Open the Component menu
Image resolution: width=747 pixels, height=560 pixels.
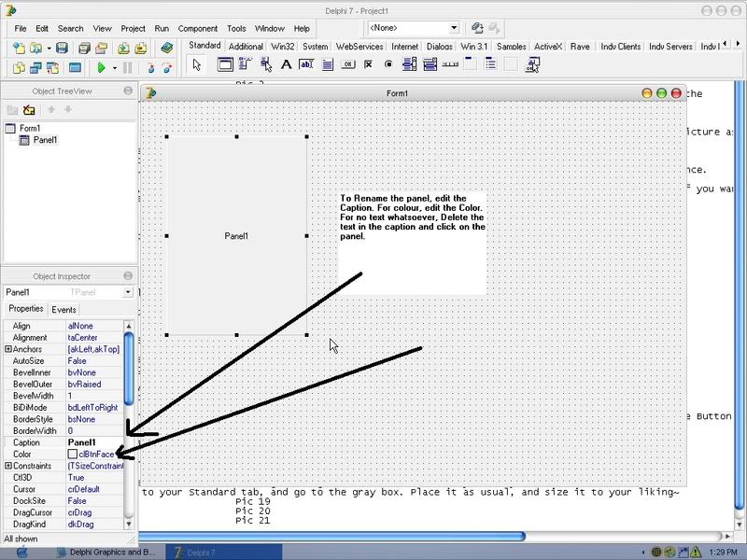(197, 29)
